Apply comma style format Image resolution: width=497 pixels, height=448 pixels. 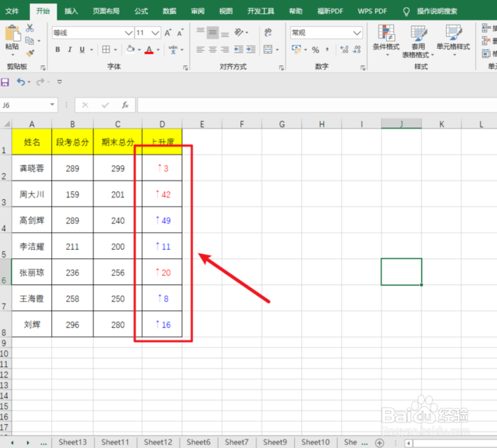pos(327,49)
